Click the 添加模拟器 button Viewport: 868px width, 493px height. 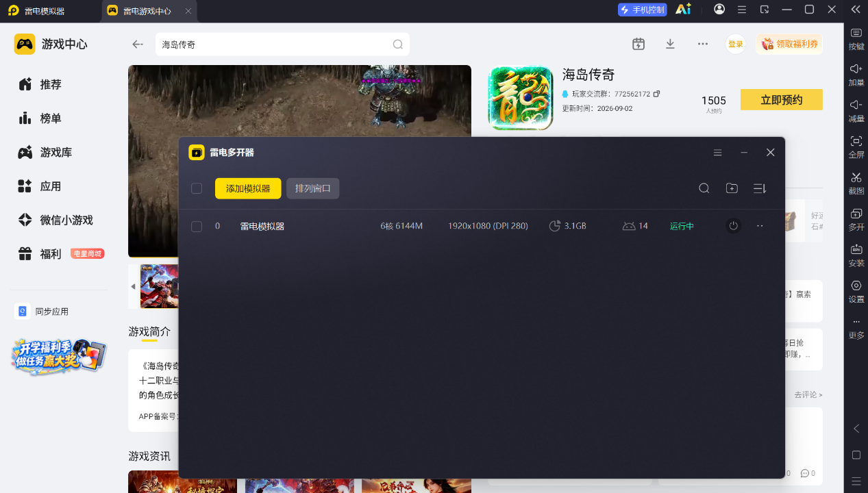coord(248,188)
